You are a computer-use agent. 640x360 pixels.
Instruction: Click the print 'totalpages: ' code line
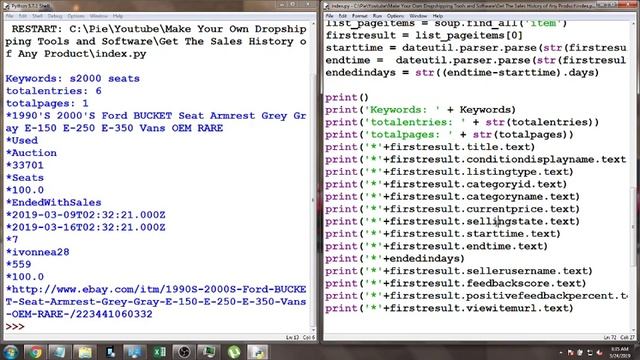449,135
